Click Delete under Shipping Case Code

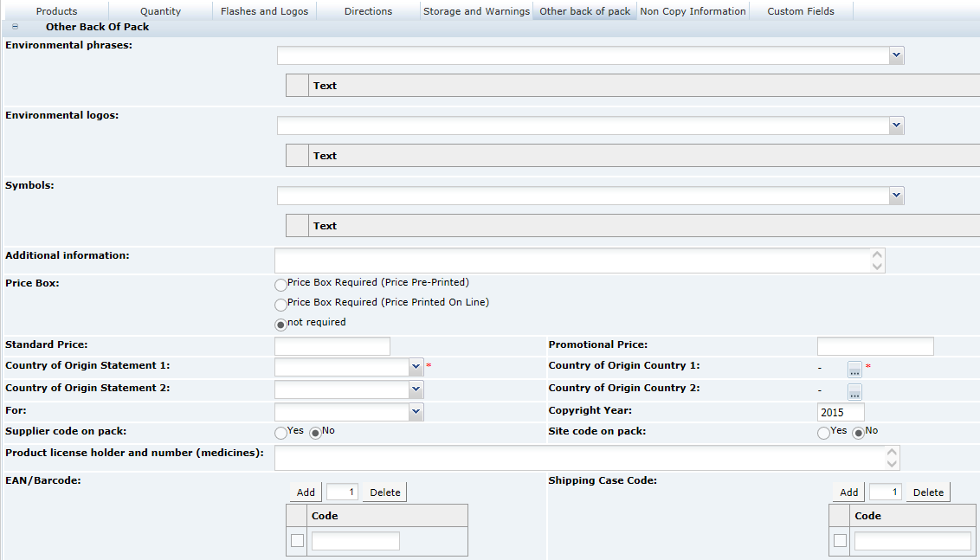(927, 492)
